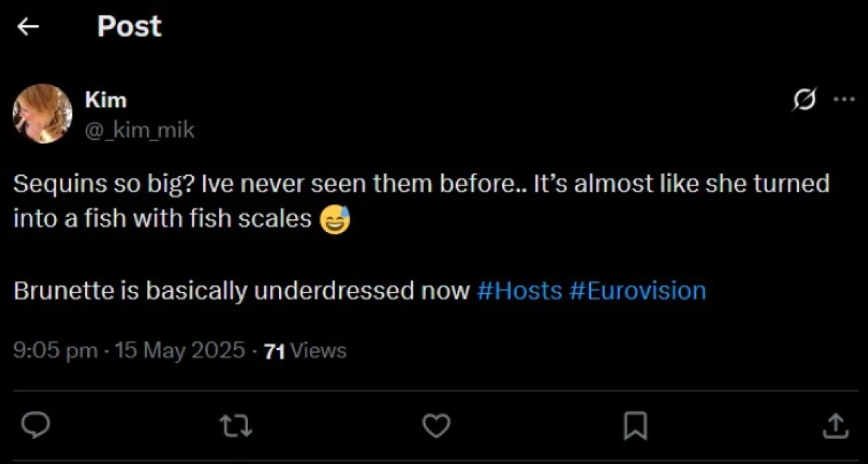Viewport: 868px width, 464px height.
Task: Open the #Eurovision hashtag
Action: [x=637, y=291]
